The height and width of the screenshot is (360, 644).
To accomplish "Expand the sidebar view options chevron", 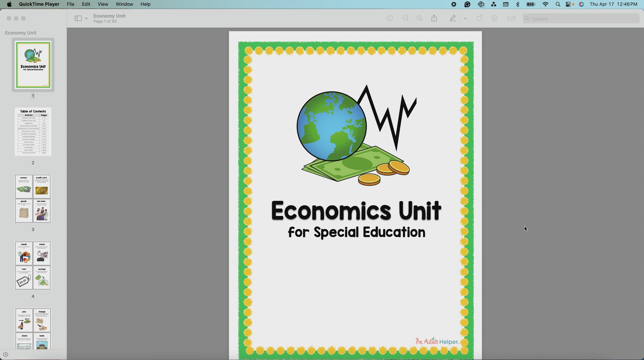I will [86, 19].
